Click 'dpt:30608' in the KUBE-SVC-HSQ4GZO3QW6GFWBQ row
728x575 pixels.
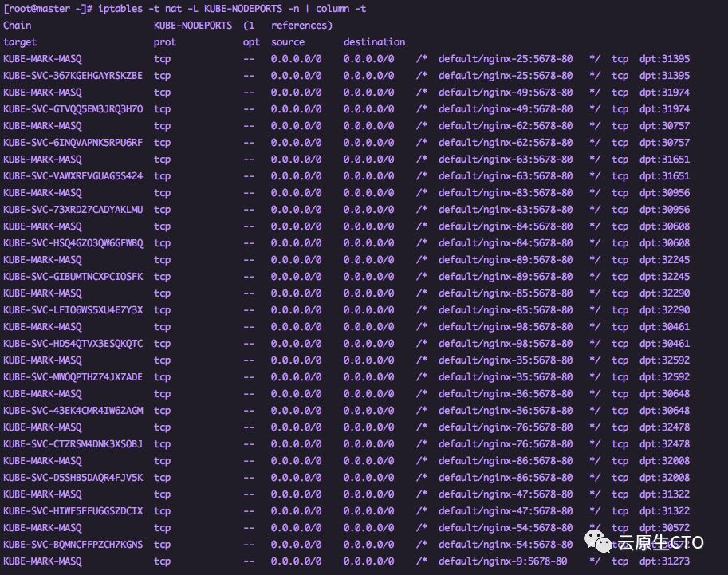click(664, 243)
